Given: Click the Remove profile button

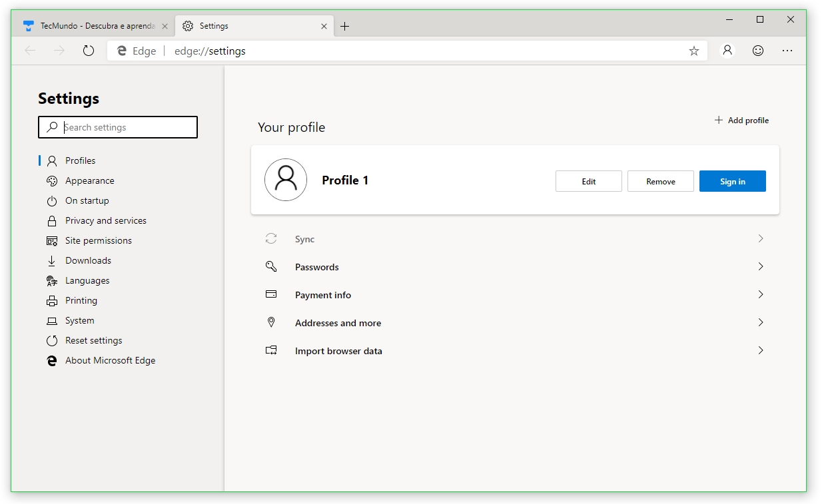Looking at the screenshot, I should [661, 181].
